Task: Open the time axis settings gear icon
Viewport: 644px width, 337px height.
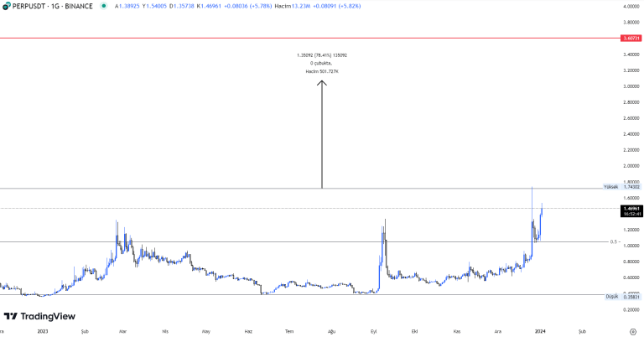Action: [632, 331]
